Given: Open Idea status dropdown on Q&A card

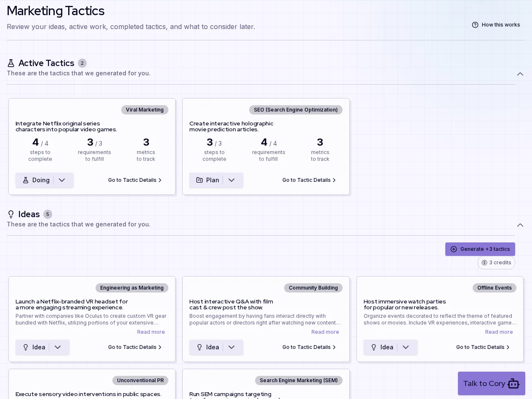Looking at the screenshot, I should pyautogui.click(x=231, y=347).
